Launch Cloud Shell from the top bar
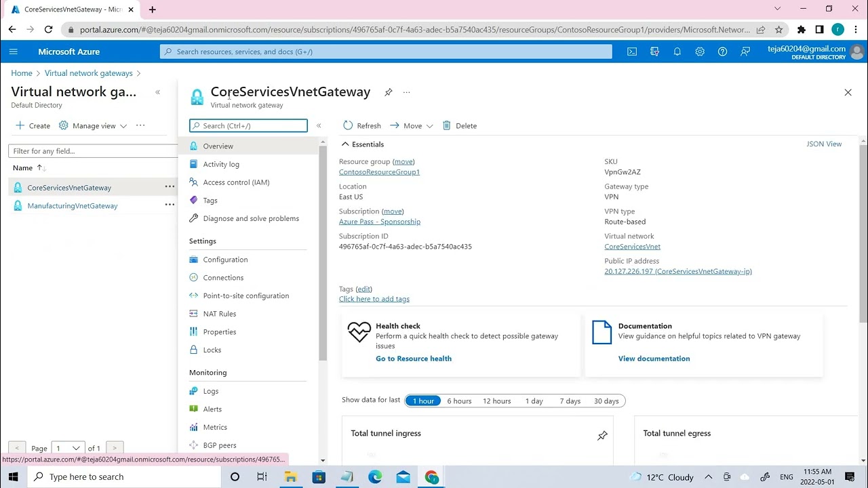This screenshot has height=488, width=868. [x=632, y=52]
